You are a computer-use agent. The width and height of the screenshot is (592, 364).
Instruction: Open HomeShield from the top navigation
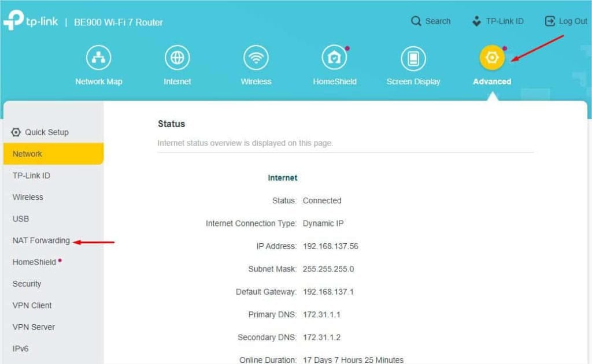[334, 57]
